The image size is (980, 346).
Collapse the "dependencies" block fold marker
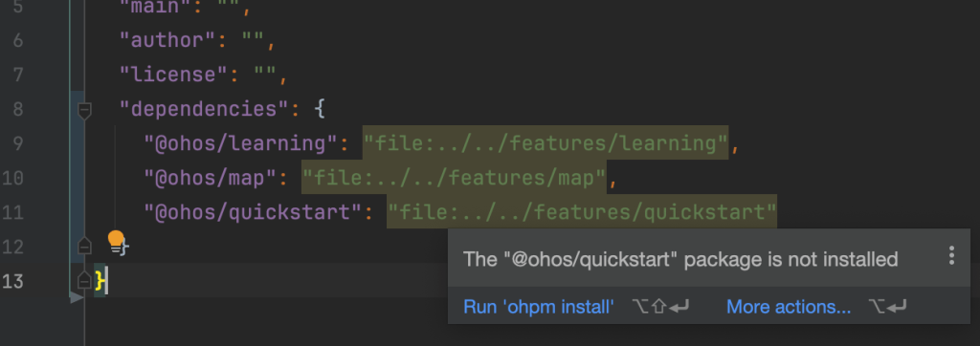tap(84, 111)
